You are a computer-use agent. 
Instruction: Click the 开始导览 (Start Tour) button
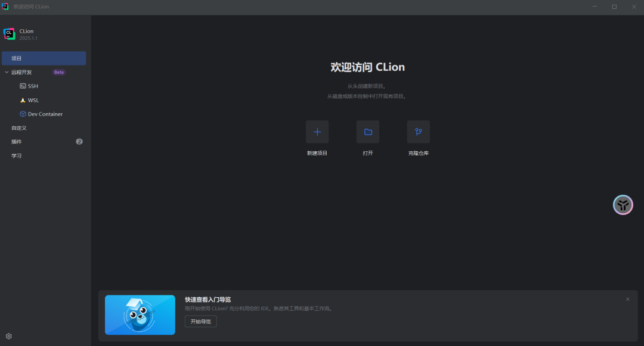pyautogui.click(x=200, y=321)
